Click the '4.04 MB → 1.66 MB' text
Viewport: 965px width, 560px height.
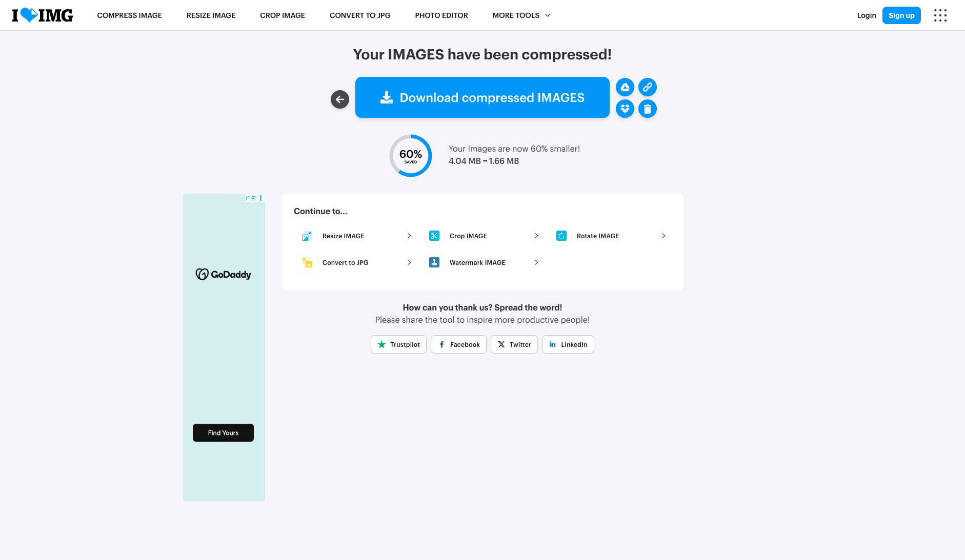[484, 161]
